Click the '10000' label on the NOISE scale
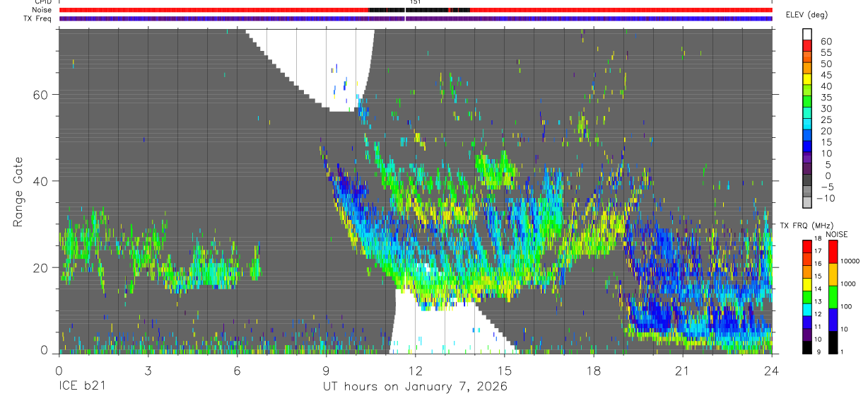 (x=850, y=261)
